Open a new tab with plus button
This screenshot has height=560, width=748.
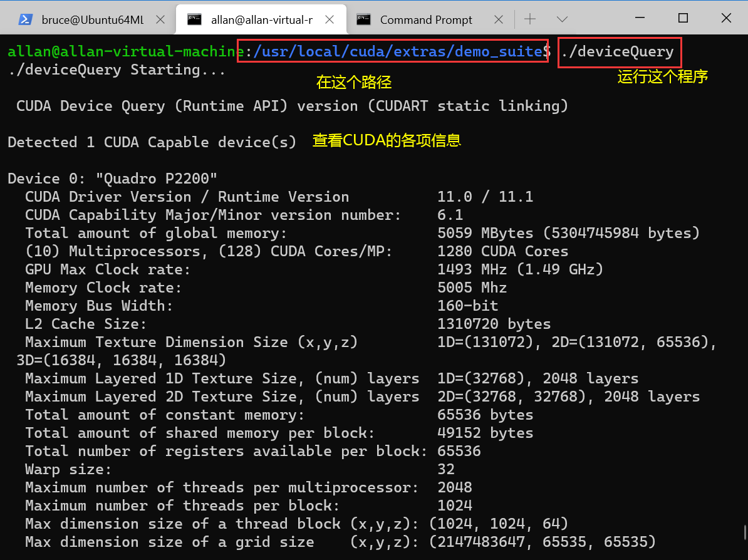click(530, 19)
